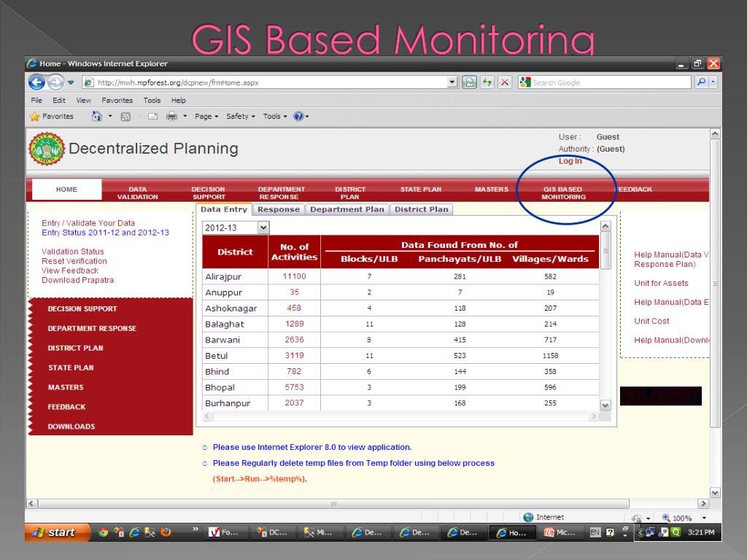Click the Log In link
The width and height of the screenshot is (747, 560).
pyautogui.click(x=570, y=161)
